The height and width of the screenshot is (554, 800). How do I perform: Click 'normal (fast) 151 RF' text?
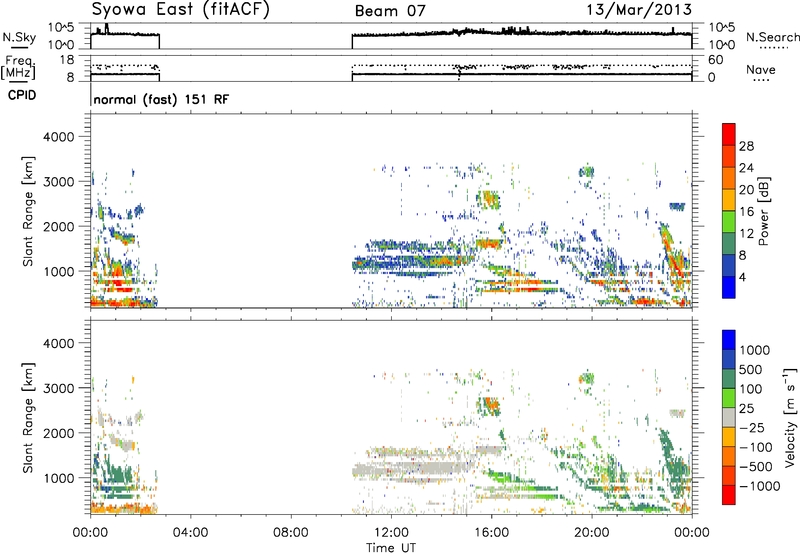(161, 99)
